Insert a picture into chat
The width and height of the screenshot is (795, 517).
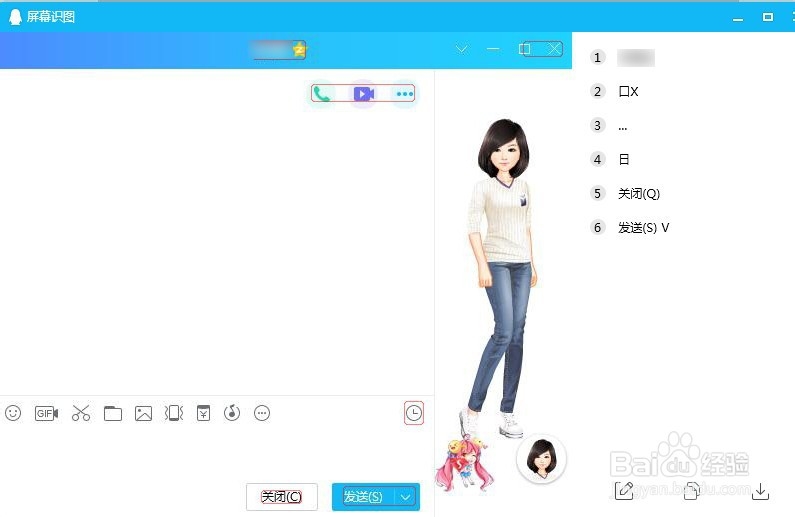(143, 414)
